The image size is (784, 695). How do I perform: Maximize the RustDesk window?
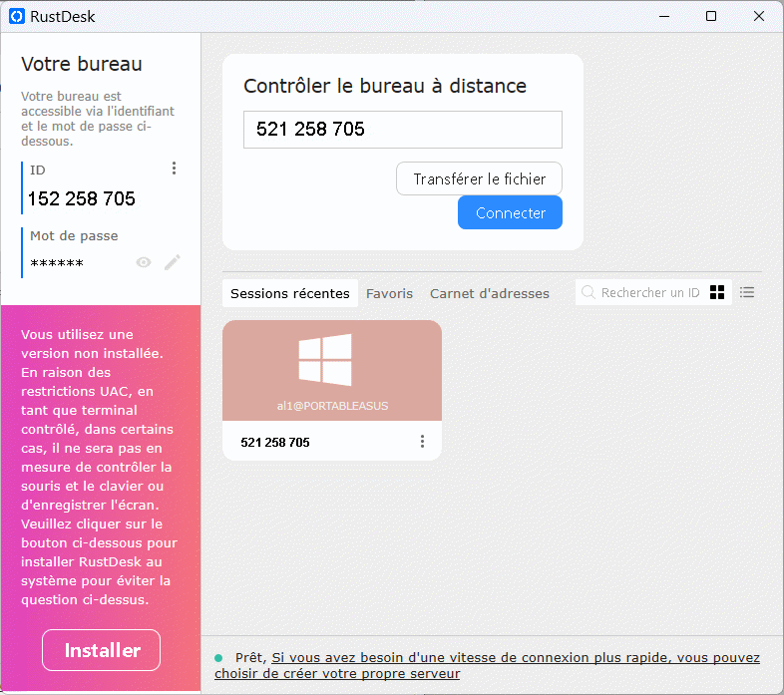[711, 17]
